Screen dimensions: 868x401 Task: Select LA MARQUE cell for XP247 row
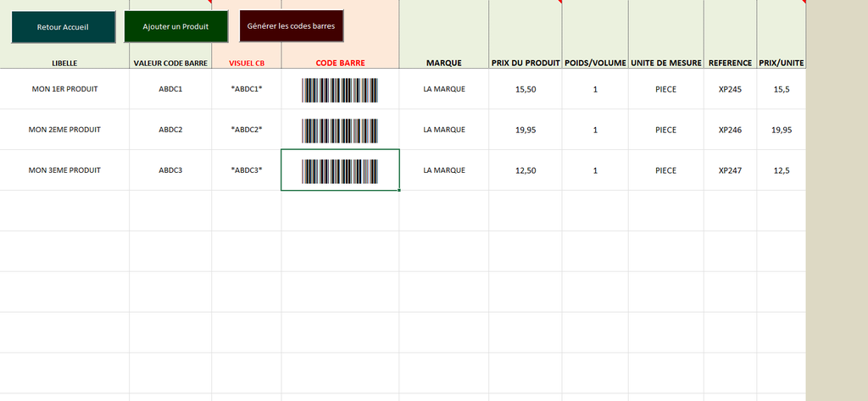(444, 170)
